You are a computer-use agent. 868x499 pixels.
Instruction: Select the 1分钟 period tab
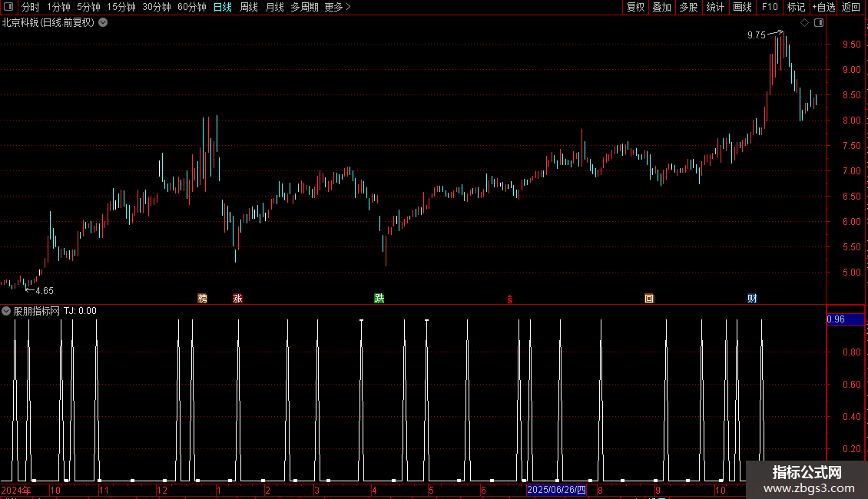pos(58,7)
